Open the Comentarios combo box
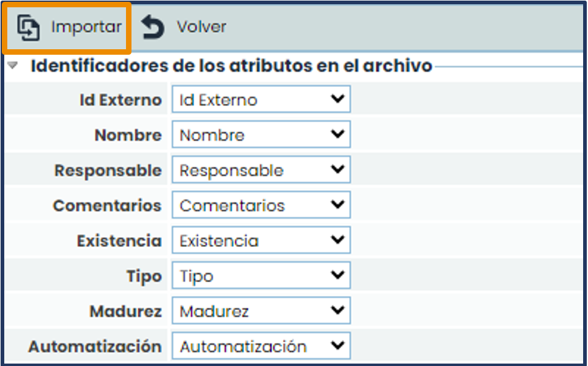 (x=261, y=205)
